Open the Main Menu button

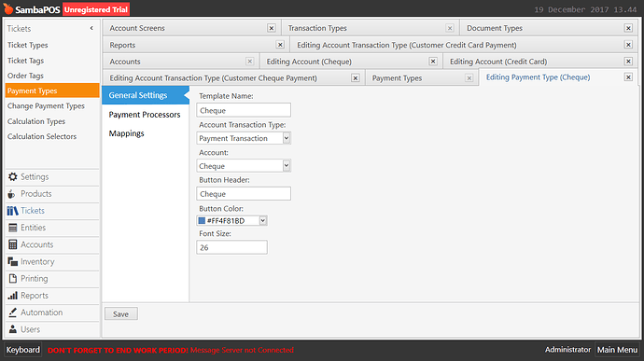coord(617,350)
